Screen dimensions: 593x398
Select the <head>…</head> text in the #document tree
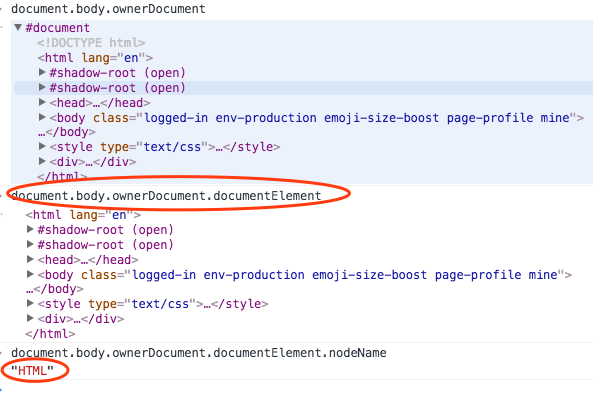pos(100,103)
